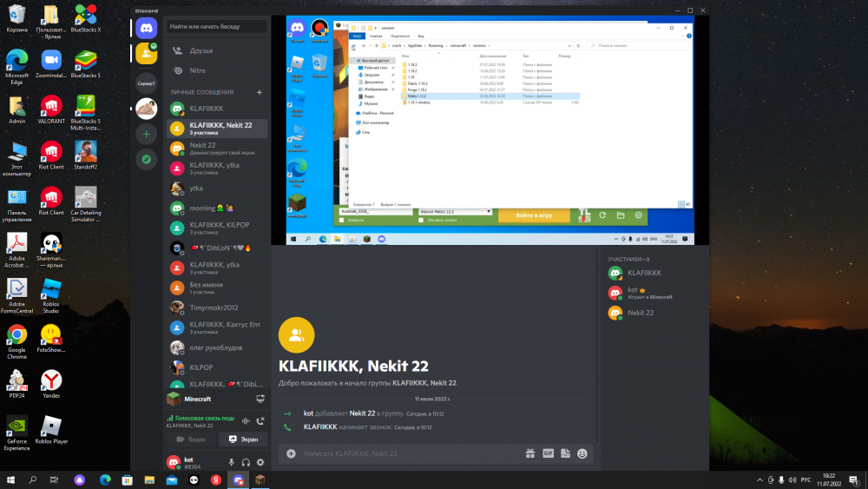
Task: Select GeForce Experience desktop shortcut
Action: pyautogui.click(x=16, y=433)
